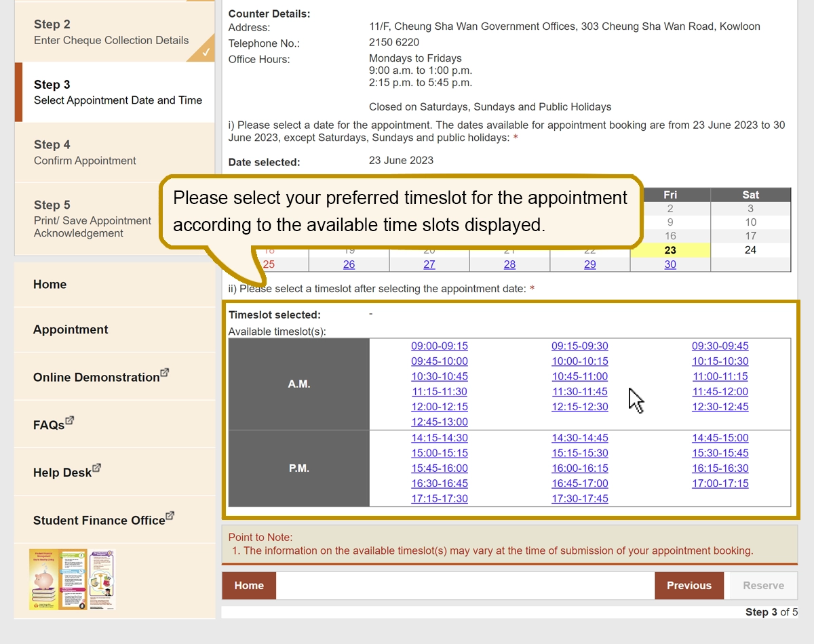Choose the 16:45-17:00 timeslot
Screen dimensions: 814x644
580,483
